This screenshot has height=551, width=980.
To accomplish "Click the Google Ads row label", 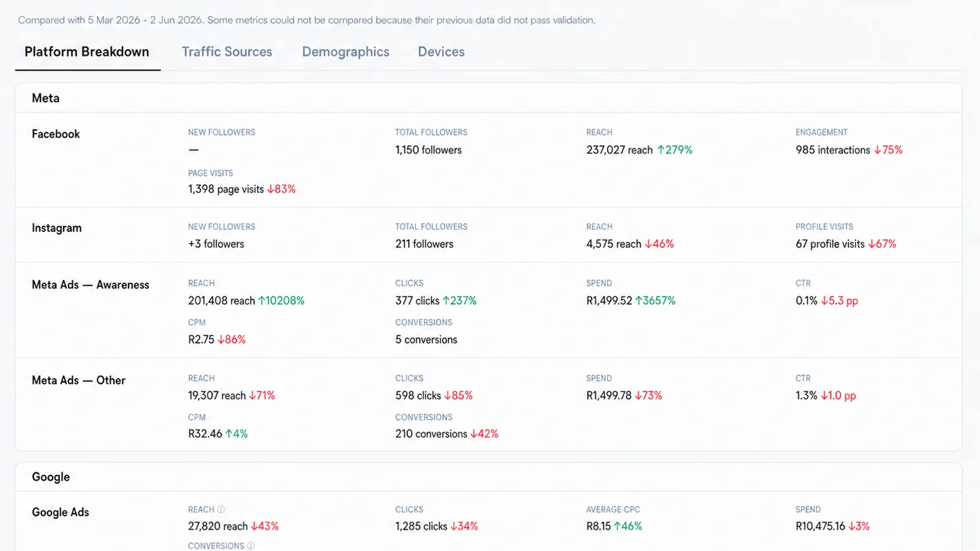I will tap(61, 512).
